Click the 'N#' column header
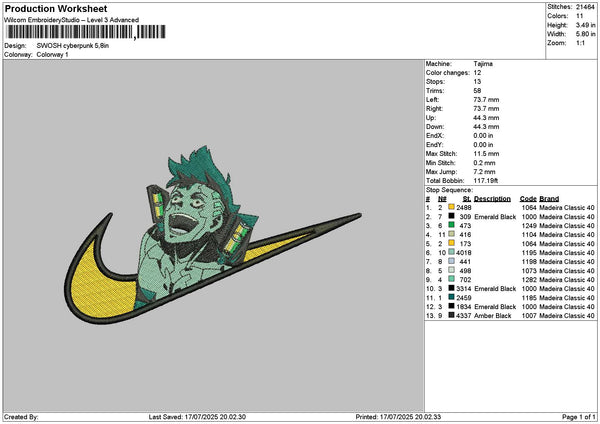Screen dimensions: 600x424 (x=442, y=199)
